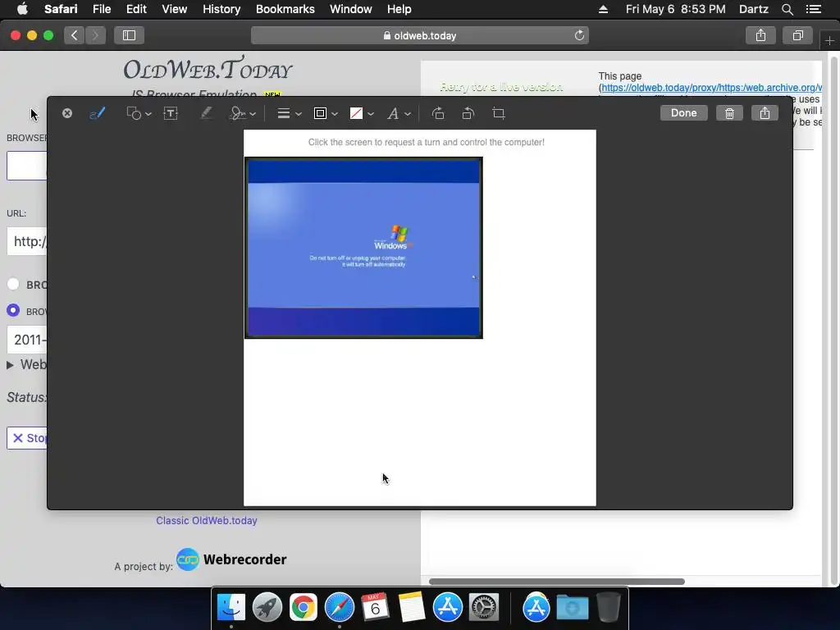The height and width of the screenshot is (630, 840).
Task: Click the horizontal scrollbar of the page
Action: (557, 582)
